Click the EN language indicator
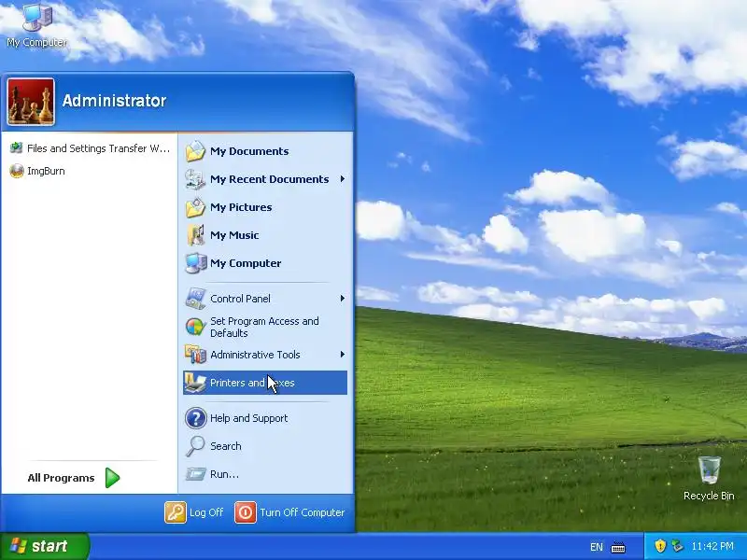This screenshot has height=560, width=747. [597, 547]
